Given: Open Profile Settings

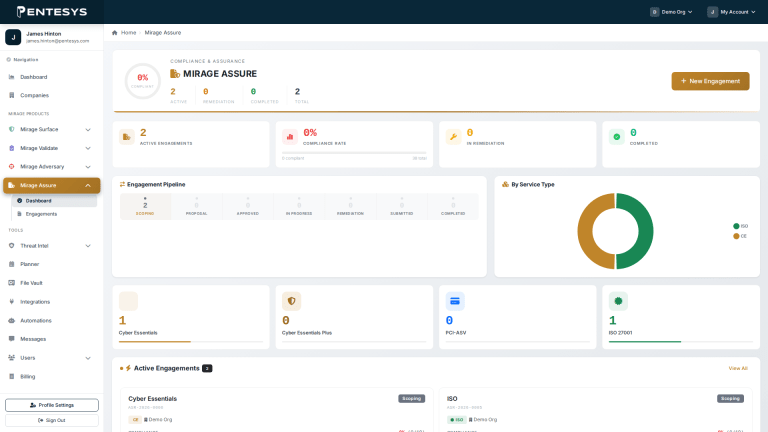Looking at the screenshot, I should tap(52, 405).
